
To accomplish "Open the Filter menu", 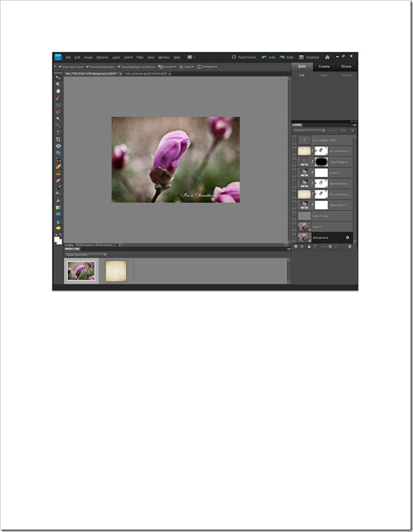I will [x=140, y=57].
